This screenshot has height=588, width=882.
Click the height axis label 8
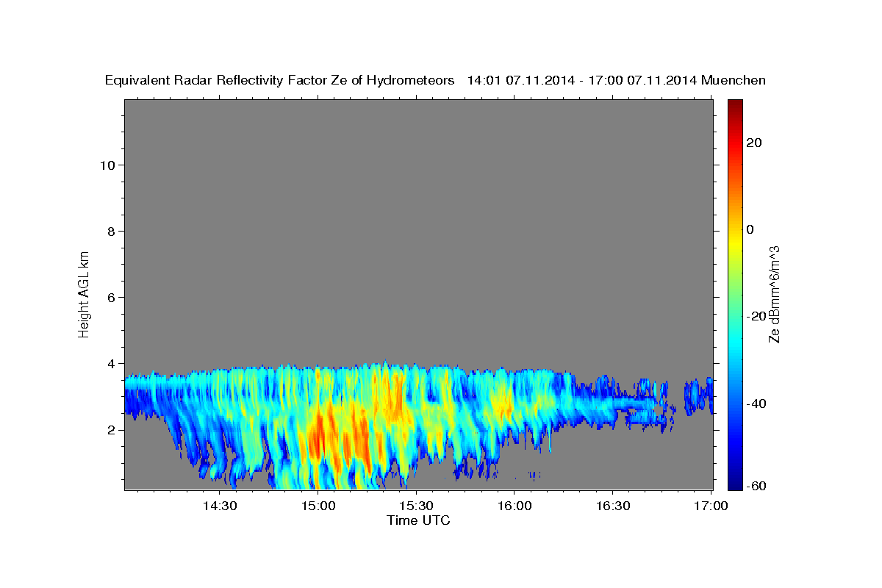[x=111, y=232]
